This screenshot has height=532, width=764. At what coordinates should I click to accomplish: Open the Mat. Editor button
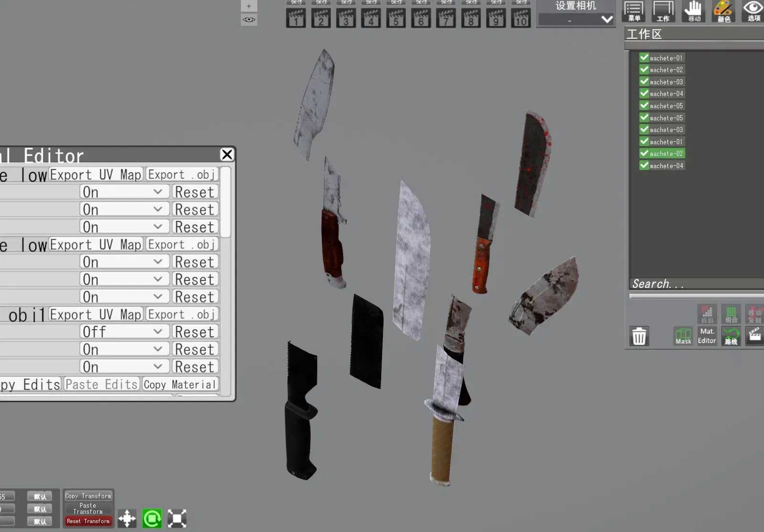(x=707, y=336)
